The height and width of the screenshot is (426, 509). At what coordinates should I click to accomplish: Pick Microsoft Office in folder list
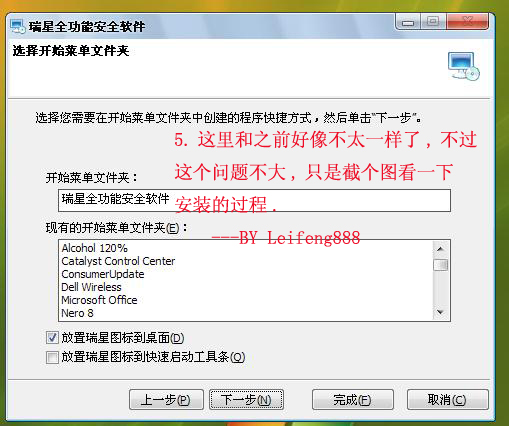[x=99, y=300]
